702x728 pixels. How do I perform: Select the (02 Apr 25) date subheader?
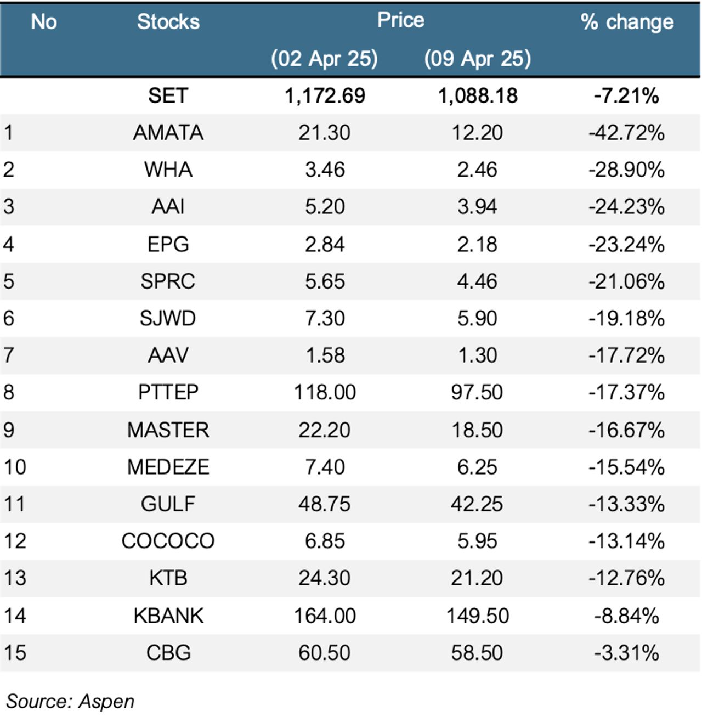click(x=324, y=58)
